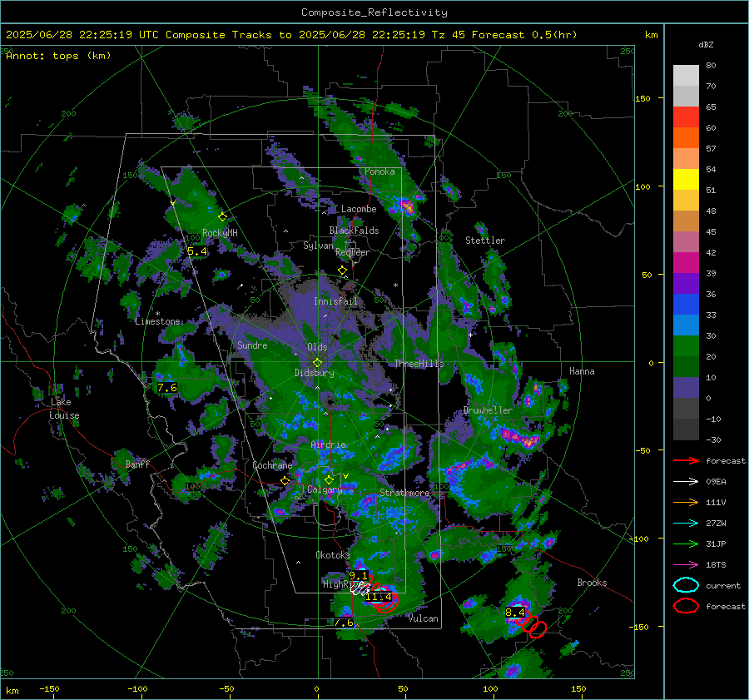Pick the orange swatch in the dBZ scale

coord(686,137)
